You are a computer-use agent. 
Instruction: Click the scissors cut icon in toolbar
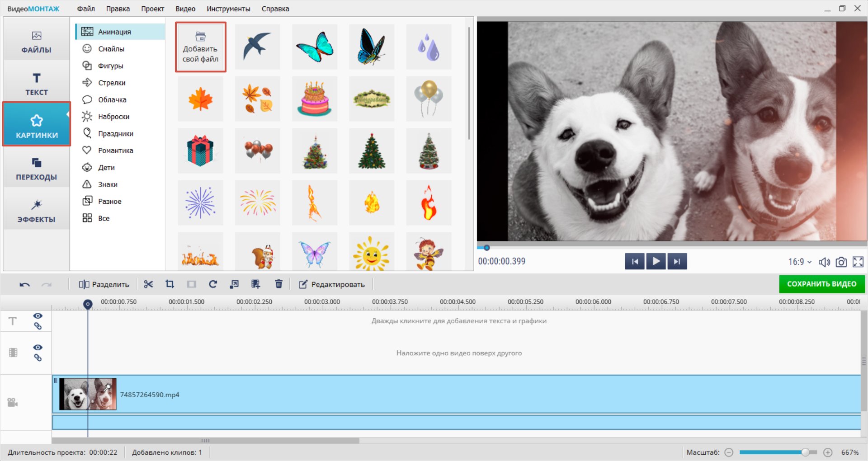pyautogui.click(x=148, y=284)
